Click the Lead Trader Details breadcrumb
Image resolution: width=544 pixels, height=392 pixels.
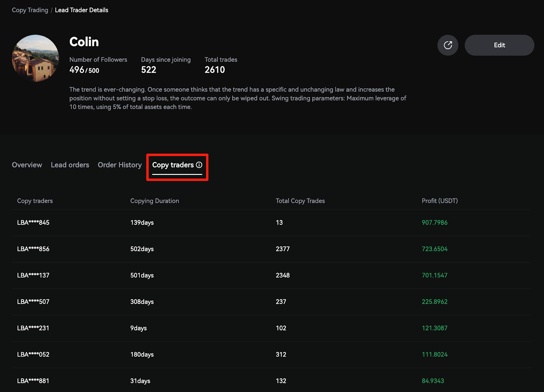tap(82, 10)
